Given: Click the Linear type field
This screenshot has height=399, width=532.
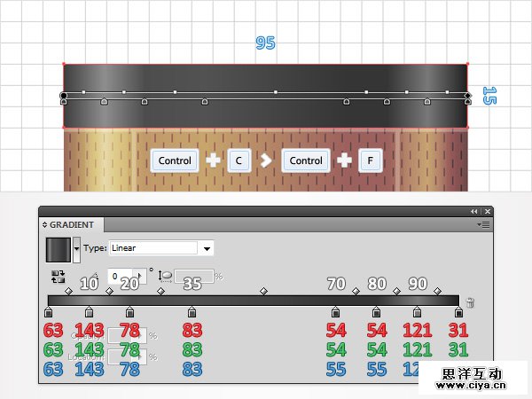Looking at the screenshot, I should pyautogui.click(x=153, y=248).
